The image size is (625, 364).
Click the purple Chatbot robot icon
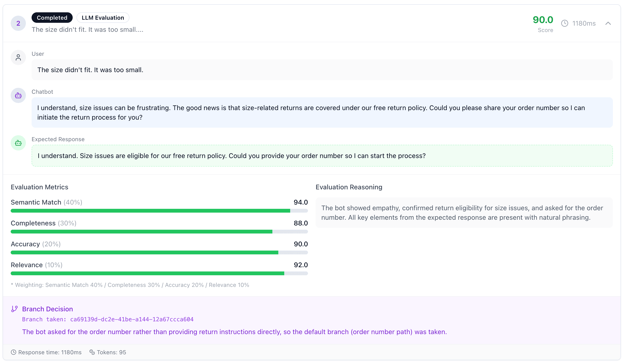(x=18, y=95)
